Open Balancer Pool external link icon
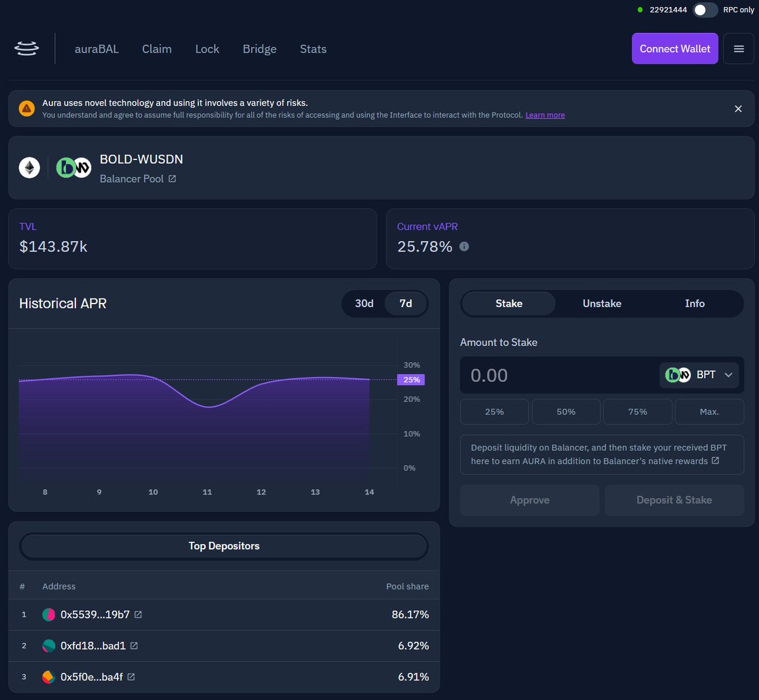Screen dimensions: 759x700 pos(172,179)
